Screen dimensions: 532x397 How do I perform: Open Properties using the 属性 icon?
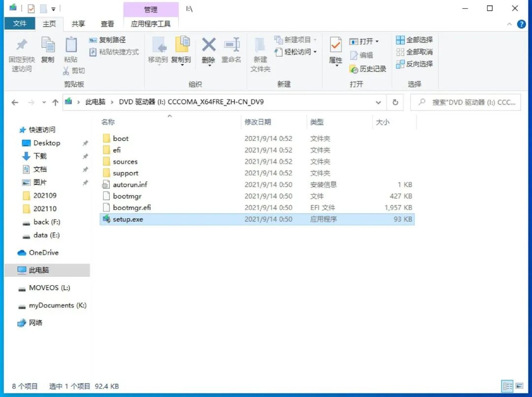(x=335, y=51)
